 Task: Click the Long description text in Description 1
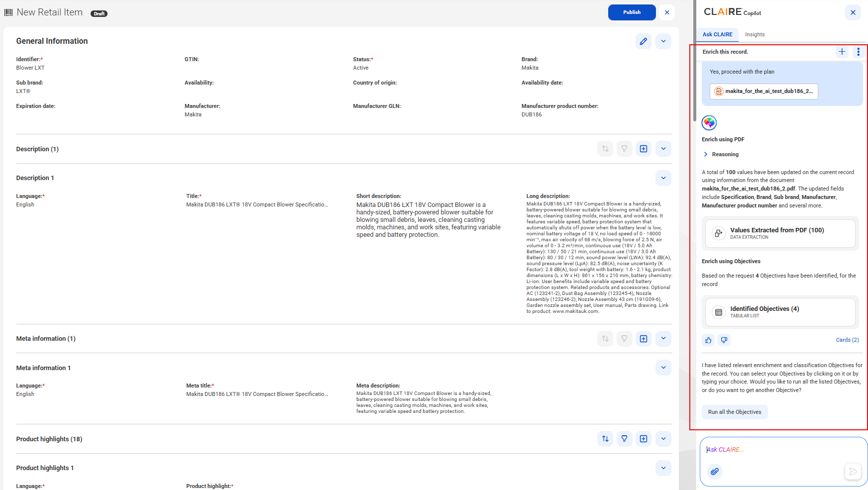pyautogui.click(x=599, y=258)
